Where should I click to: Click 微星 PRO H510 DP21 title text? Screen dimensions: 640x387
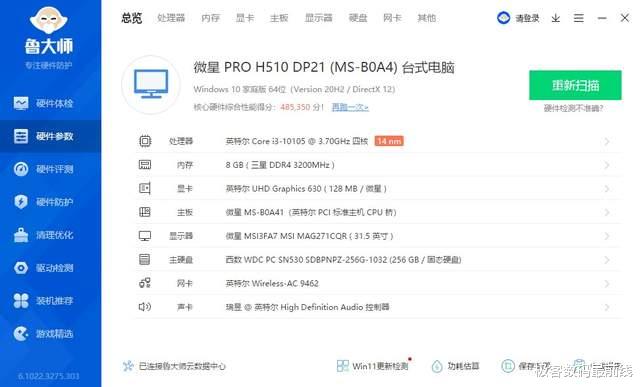(324, 67)
